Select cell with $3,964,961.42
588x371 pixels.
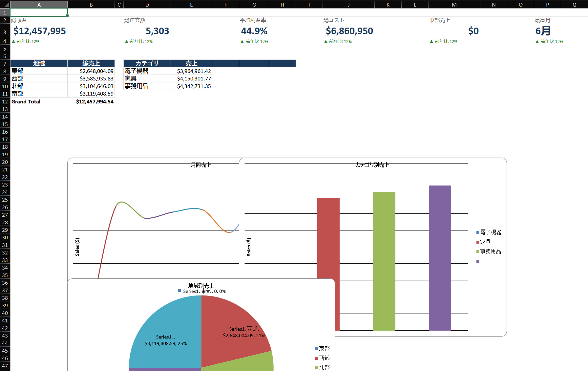point(191,71)
